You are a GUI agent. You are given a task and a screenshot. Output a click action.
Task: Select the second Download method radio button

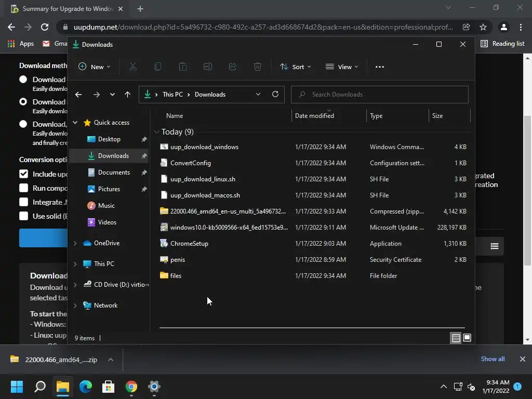click(23, 102)
